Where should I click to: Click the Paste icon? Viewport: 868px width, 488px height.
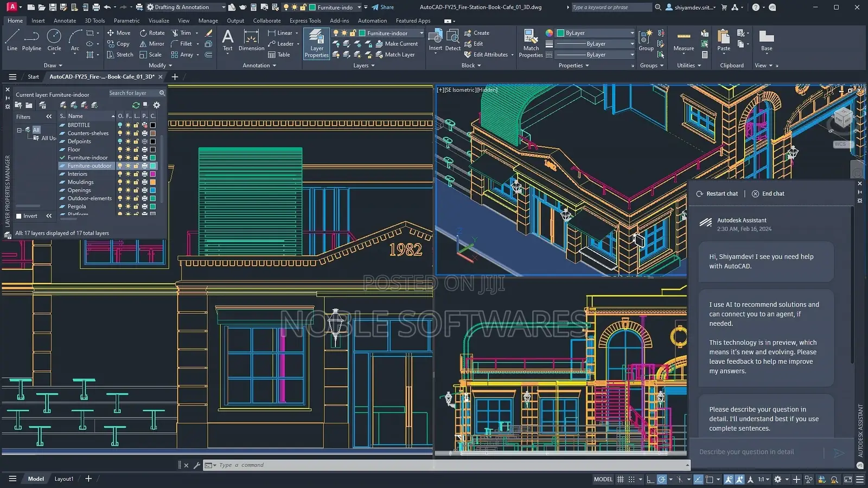coord(723,41)
